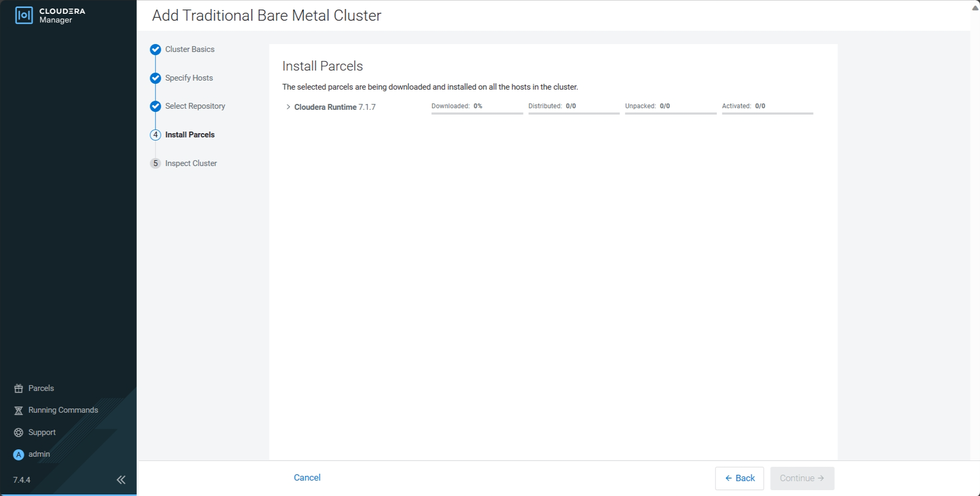
Task: Click the page scrollbar up arrow
Action: (x=975, y=7)
